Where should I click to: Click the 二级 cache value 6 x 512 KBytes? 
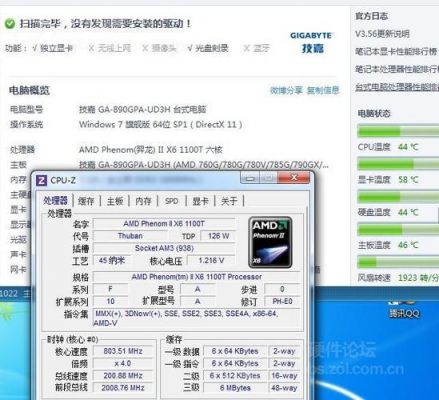point(235,376)
